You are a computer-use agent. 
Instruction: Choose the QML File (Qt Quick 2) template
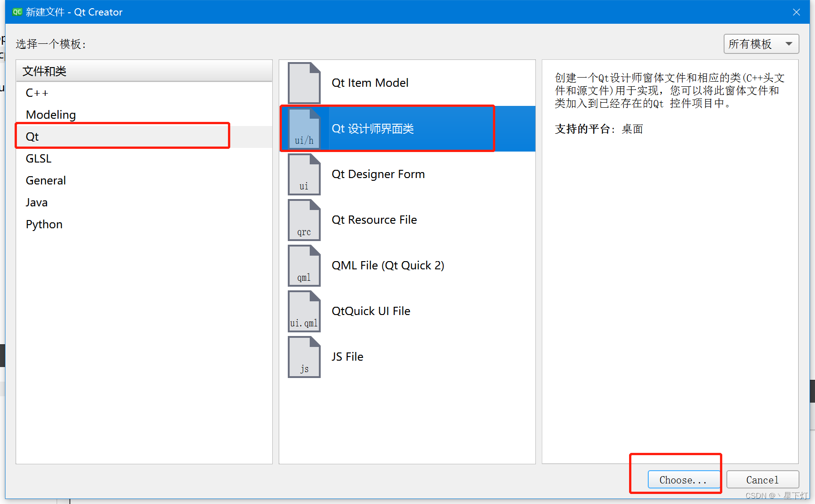[x=407, y=266]
